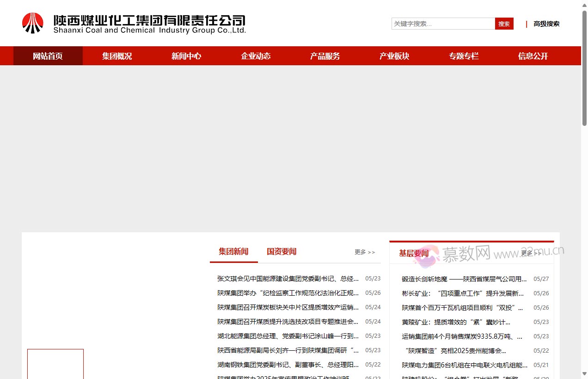Click inside the 关键字搜索 search input field
Viewport: 588px width, 379px height.
(x=441, y=24)
